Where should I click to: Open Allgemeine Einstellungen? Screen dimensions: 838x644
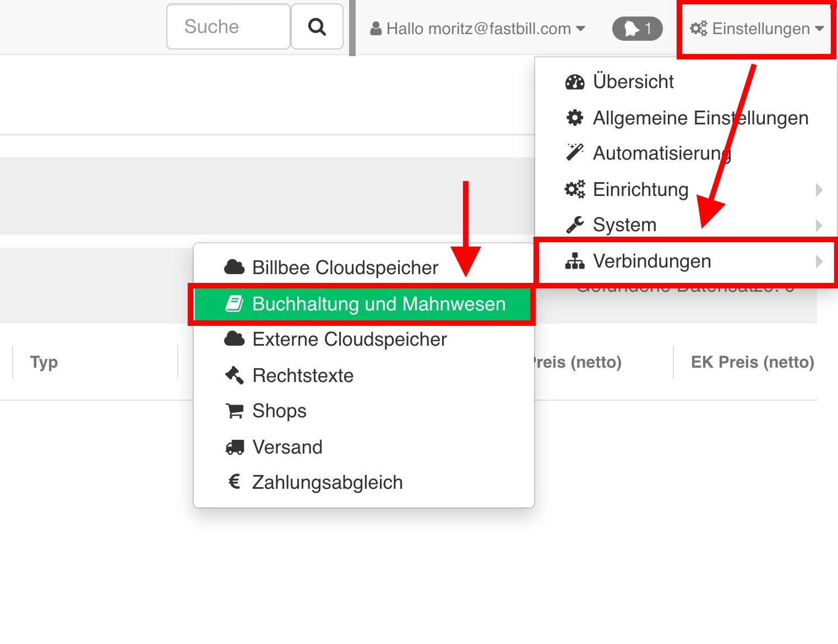click(x=700, y=118)
